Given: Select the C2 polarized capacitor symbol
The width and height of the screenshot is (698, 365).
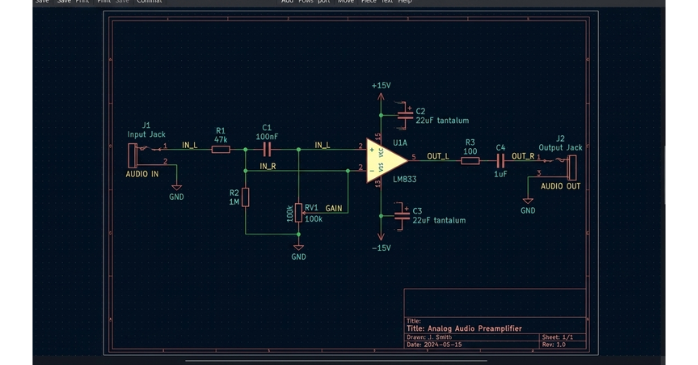Looking at the screenshot, I should pyautogui.click(x=405, y=116).
